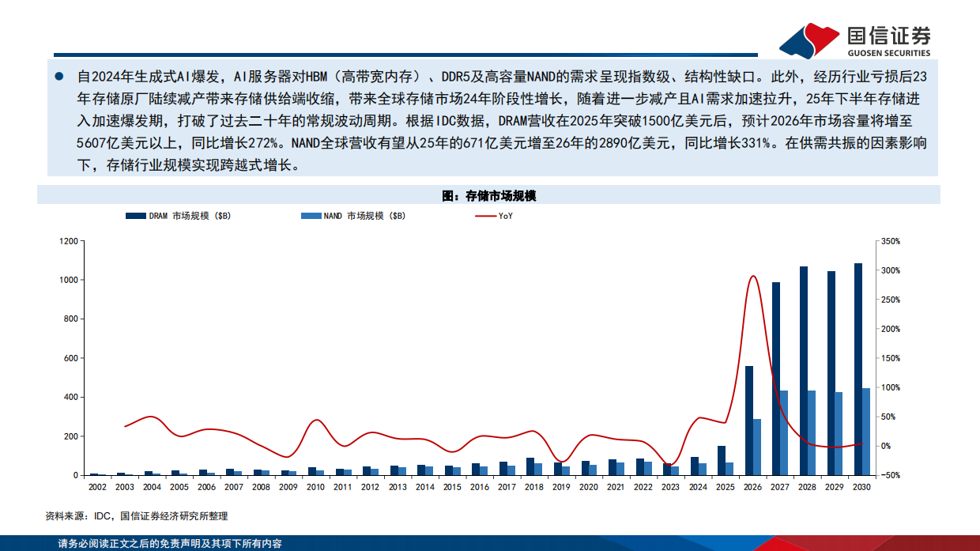Click the footer disclaimer text
Screen dimensions: 980x551
(x=170, y=544)
